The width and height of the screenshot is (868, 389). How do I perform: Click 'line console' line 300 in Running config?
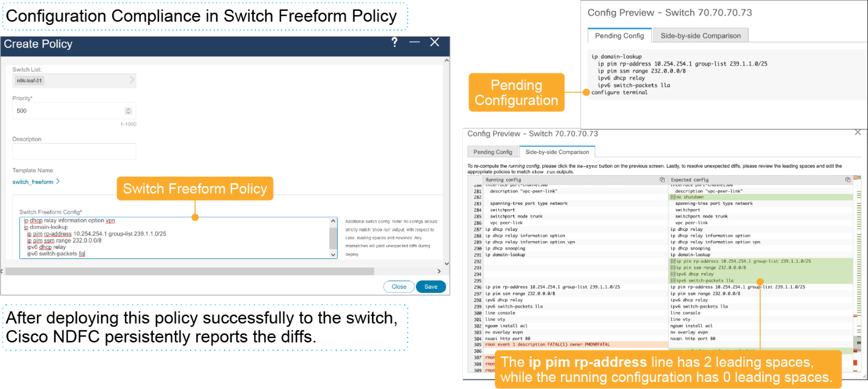(500, 313)
